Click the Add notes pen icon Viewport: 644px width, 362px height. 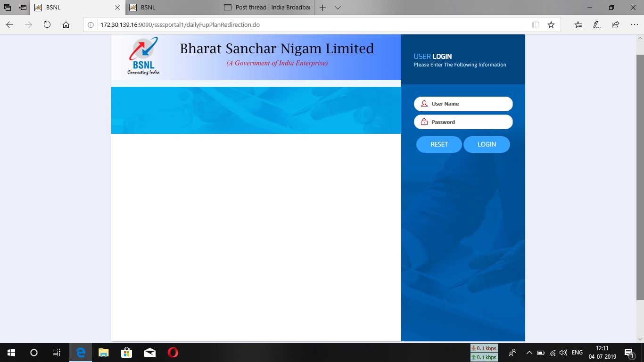(x=596, y=25)
